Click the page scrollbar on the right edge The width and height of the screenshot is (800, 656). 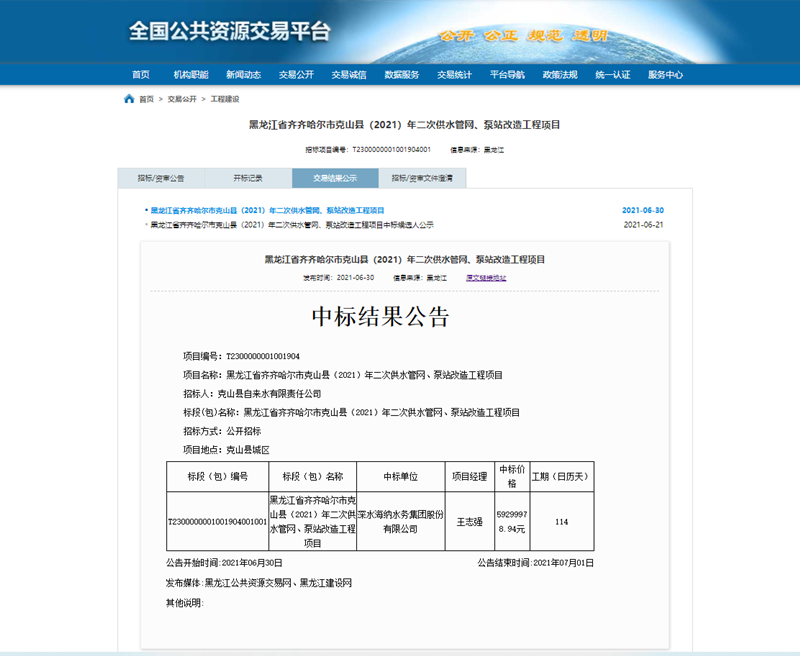coord(795,328)
